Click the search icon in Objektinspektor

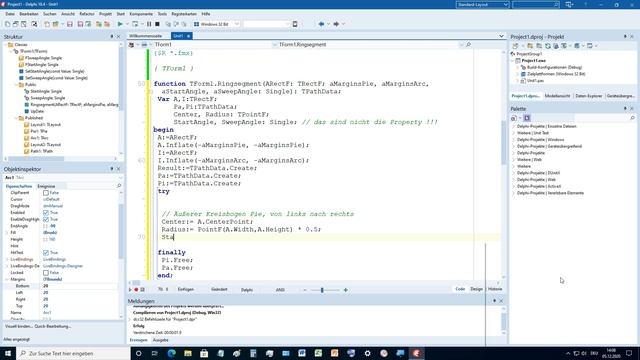coord(119,186)
